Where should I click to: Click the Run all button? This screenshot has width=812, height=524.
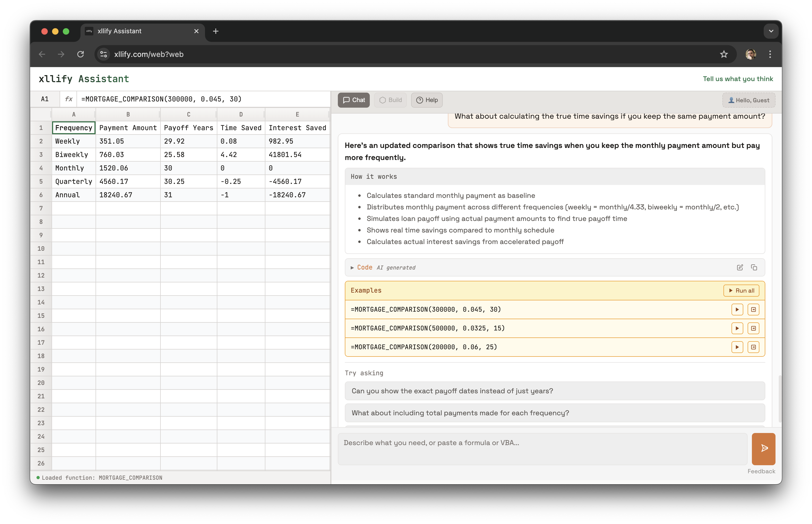(741, 290)
